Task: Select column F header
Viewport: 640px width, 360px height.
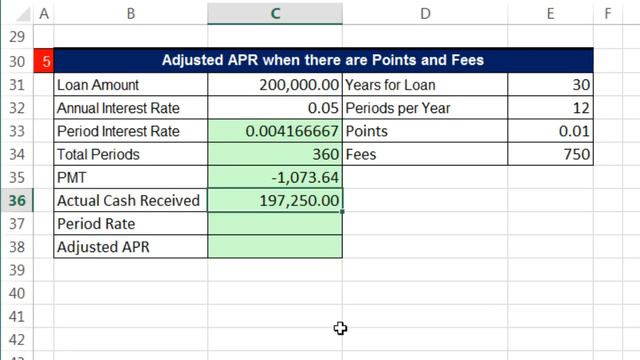Action: [x=608, y=13]
